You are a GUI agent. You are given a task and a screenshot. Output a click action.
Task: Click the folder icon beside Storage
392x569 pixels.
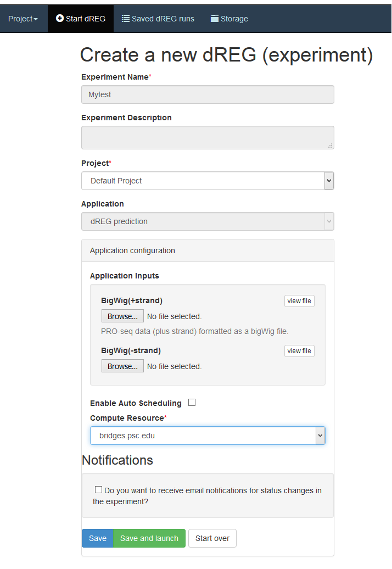(x=215, y=19)
